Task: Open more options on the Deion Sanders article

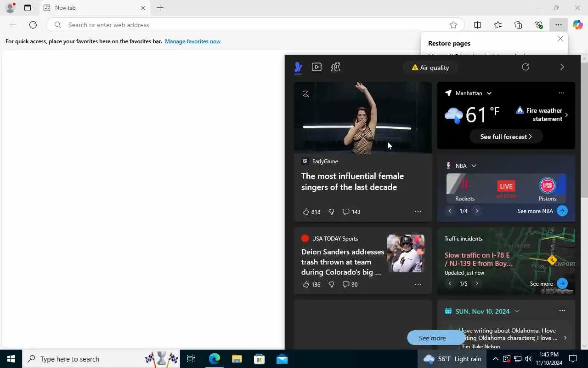Action: [x=418, y=284]
